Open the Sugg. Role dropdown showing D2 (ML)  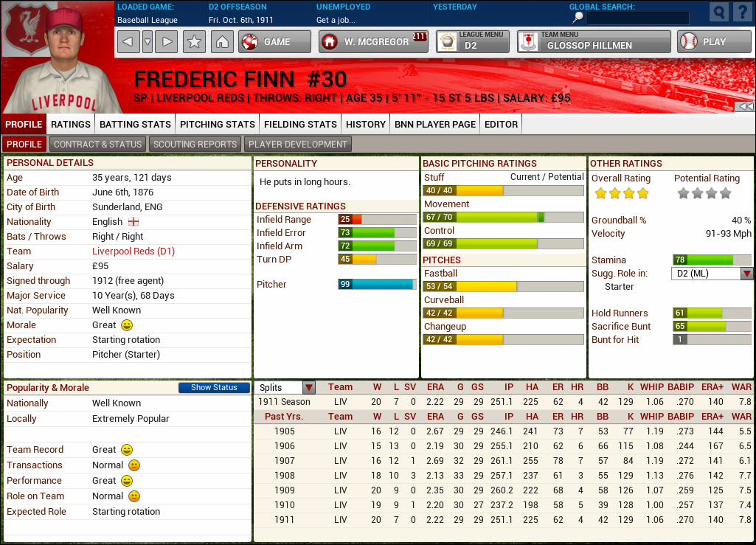tap(746, 273)
